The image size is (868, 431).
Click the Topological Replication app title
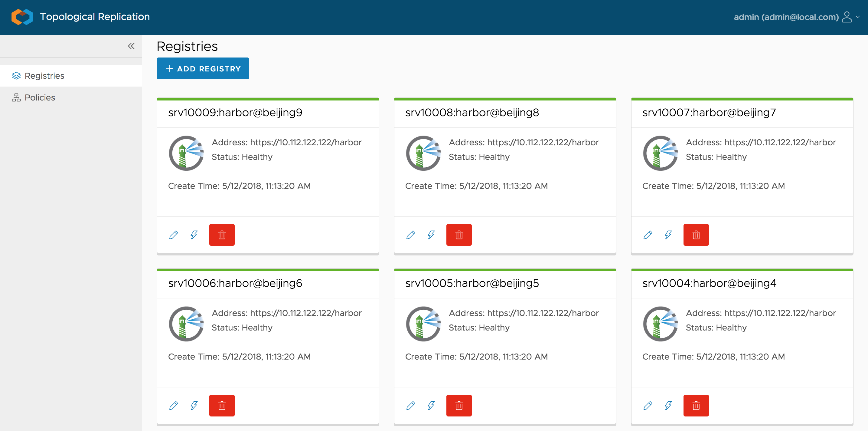(x=95, y=17)
